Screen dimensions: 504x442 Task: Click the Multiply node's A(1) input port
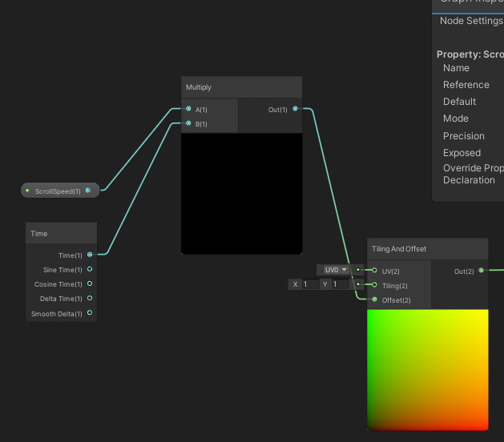pyautogui.click(x=188, y=109)
